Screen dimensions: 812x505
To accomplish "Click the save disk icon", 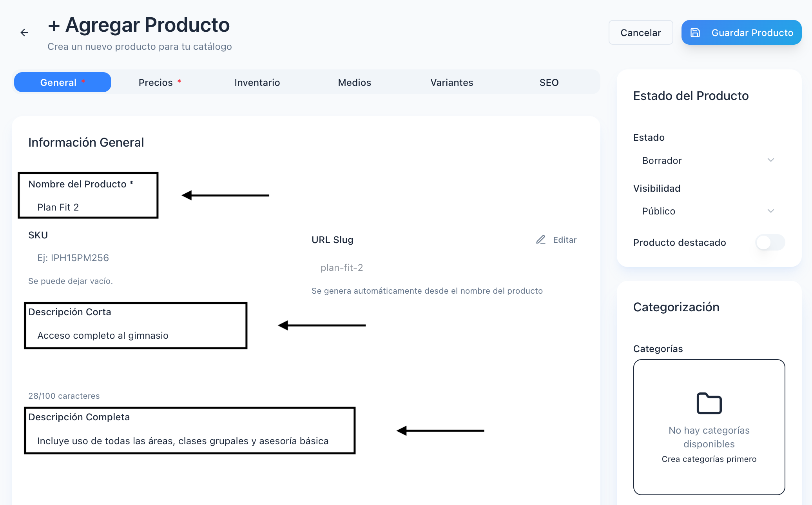I will [695, 33].
